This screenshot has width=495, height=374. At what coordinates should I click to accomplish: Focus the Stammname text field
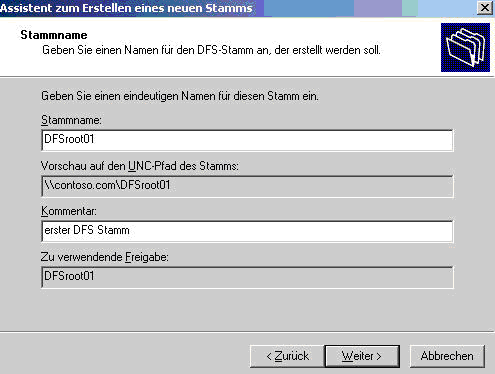tap(247, 140)
